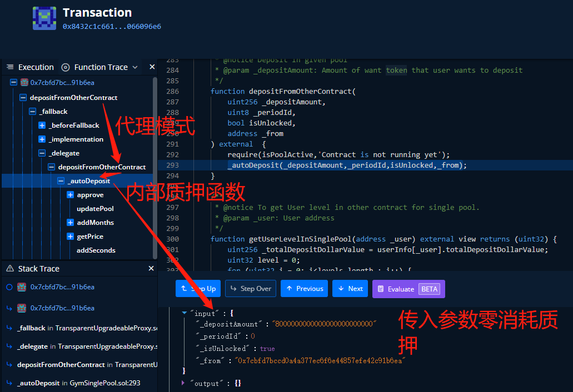Viewport: 573px width, 392px height.
Task: Click the _periodId value 0
Action: click(252, 336)
